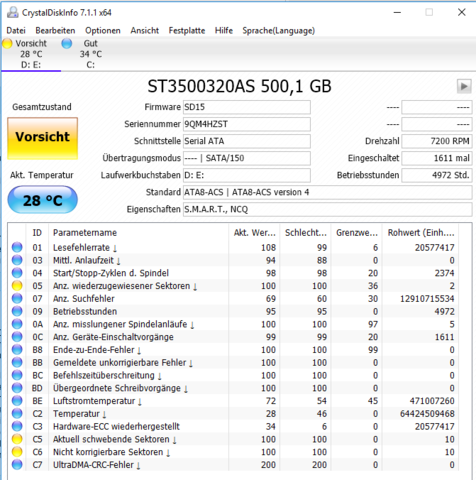Select raw value 12910715534
This screenshot has width=476, height=480.
pyautogui.click(x=427, y=298)
